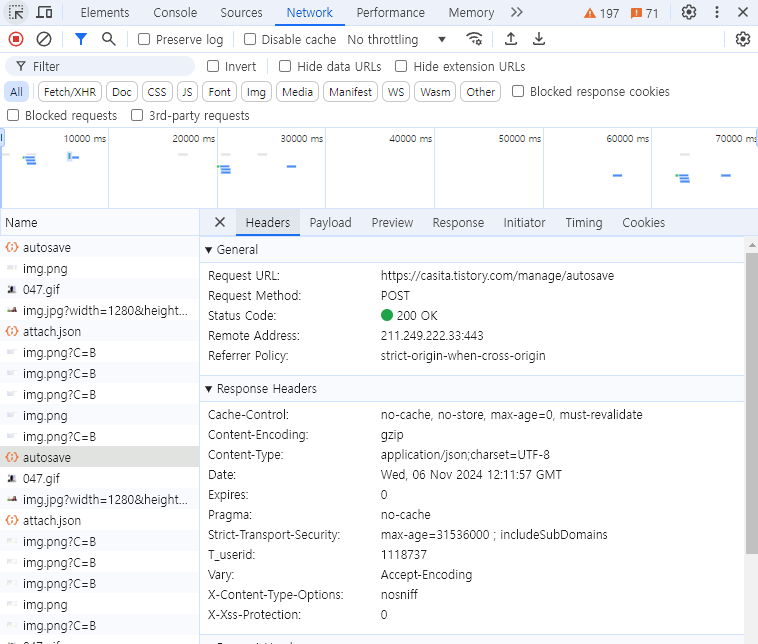Viewport: 758px width, 644px height.
Task: Select the first autosave request
Action: pos(100,248)
